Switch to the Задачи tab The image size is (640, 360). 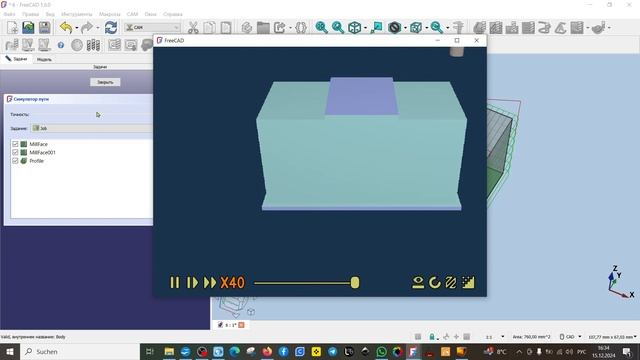[x=16, y=59]
